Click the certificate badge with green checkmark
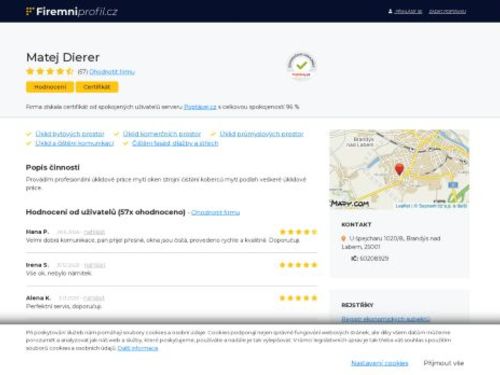Viewport: 500px width, 375px height. [301, 65]
